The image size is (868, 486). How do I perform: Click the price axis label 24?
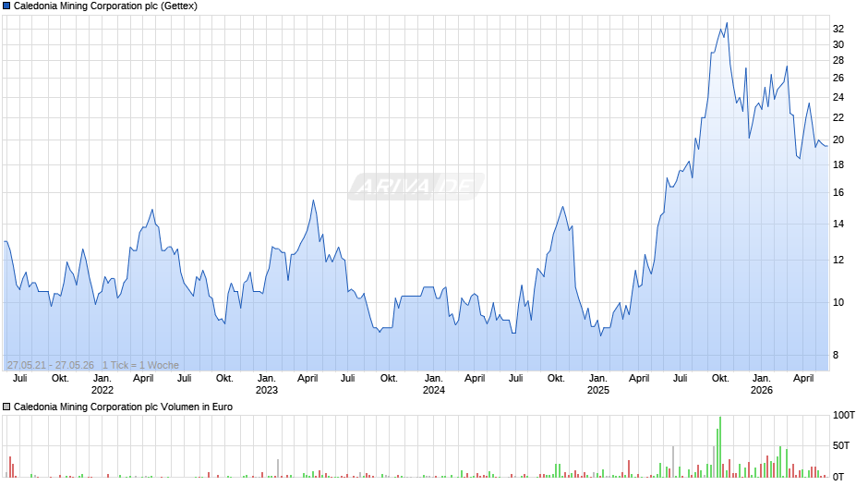(838, 98)
